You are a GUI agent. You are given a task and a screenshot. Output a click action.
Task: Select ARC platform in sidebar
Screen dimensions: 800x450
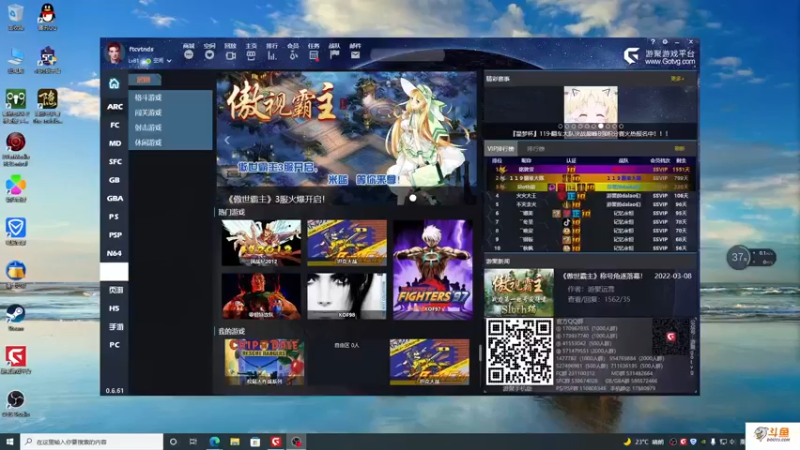click(114, 107)
